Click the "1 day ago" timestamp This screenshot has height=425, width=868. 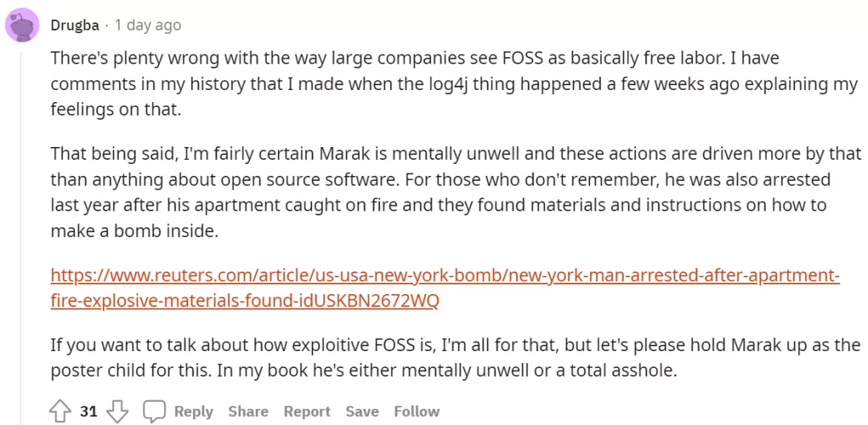(148, 26)
